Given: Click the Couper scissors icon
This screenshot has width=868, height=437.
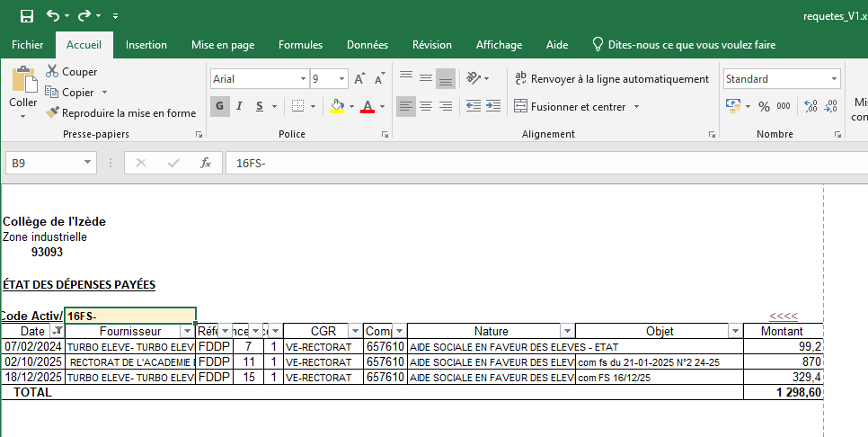Looking at the screenshot, I should click(52, 72).
